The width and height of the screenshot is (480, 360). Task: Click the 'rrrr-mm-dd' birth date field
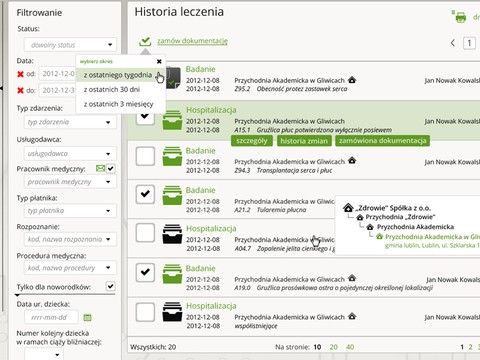pos(51,317)
